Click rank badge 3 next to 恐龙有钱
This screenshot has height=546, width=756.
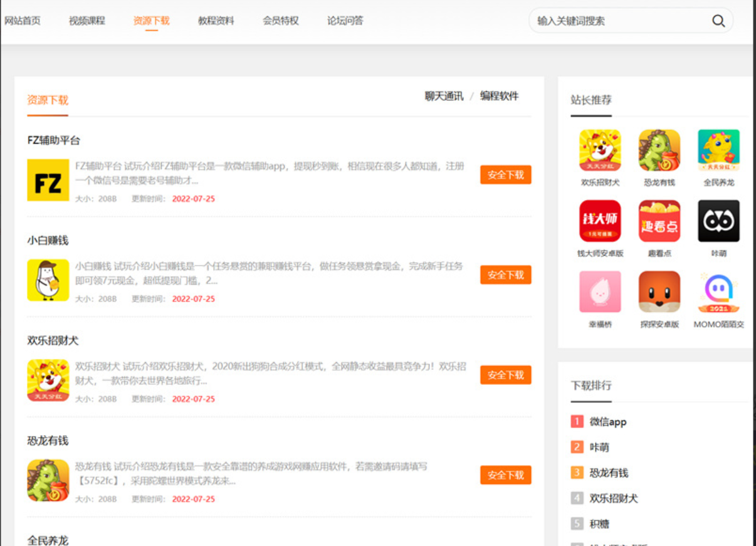coord(577,473)
